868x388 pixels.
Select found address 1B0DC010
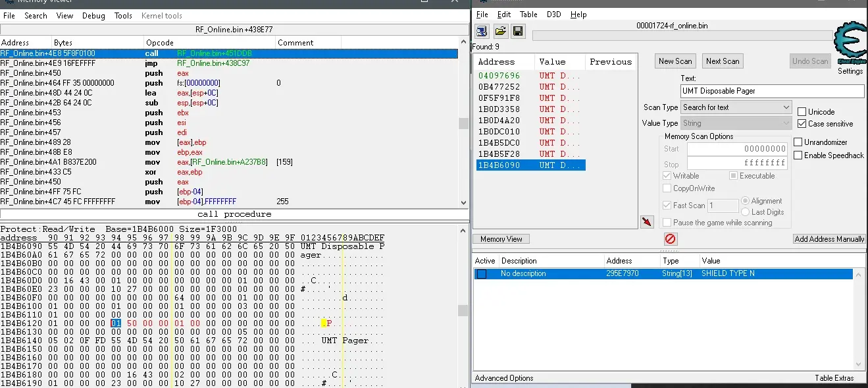pos(530,132)
